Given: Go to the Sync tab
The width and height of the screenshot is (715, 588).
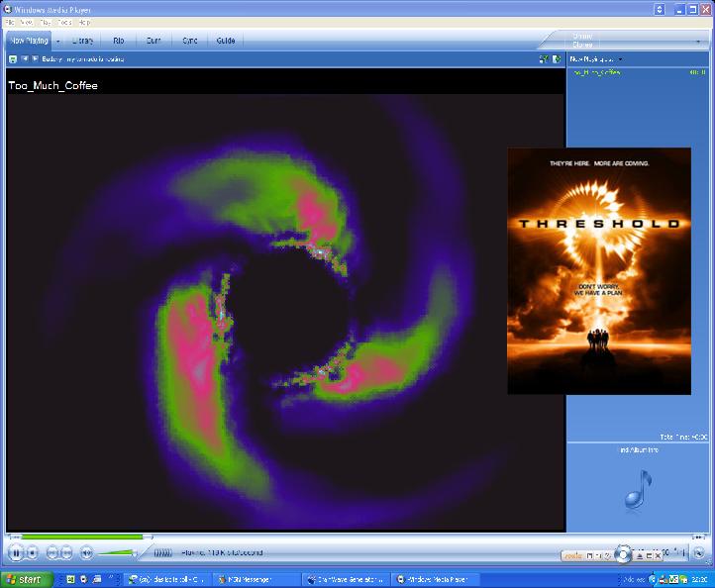Looking at the screenshot, I should [x=190, y=41].
